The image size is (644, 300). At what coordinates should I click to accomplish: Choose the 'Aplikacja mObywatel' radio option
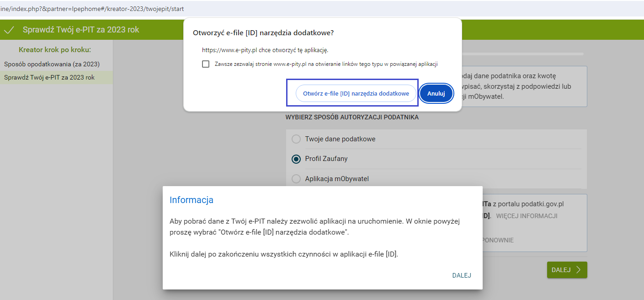click(296, 179)
